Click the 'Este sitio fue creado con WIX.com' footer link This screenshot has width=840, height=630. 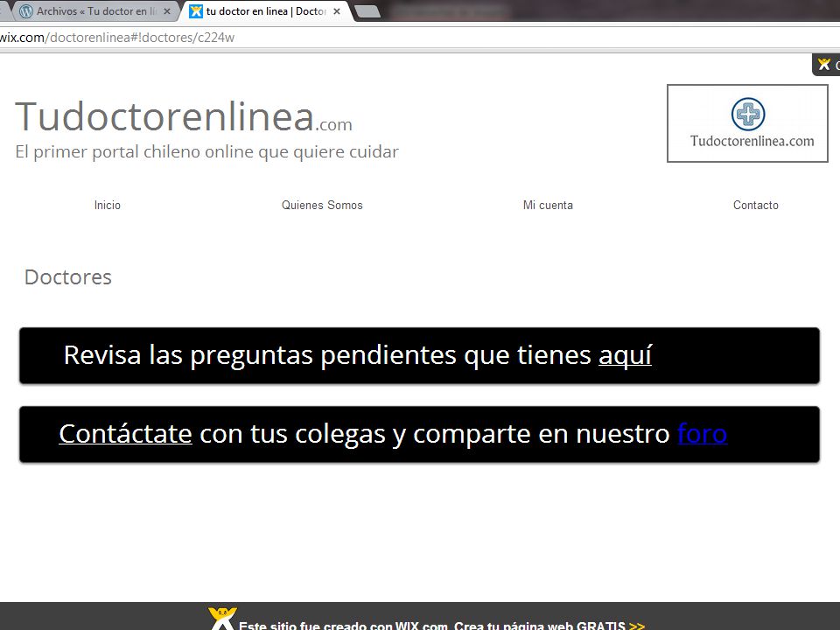441,625
